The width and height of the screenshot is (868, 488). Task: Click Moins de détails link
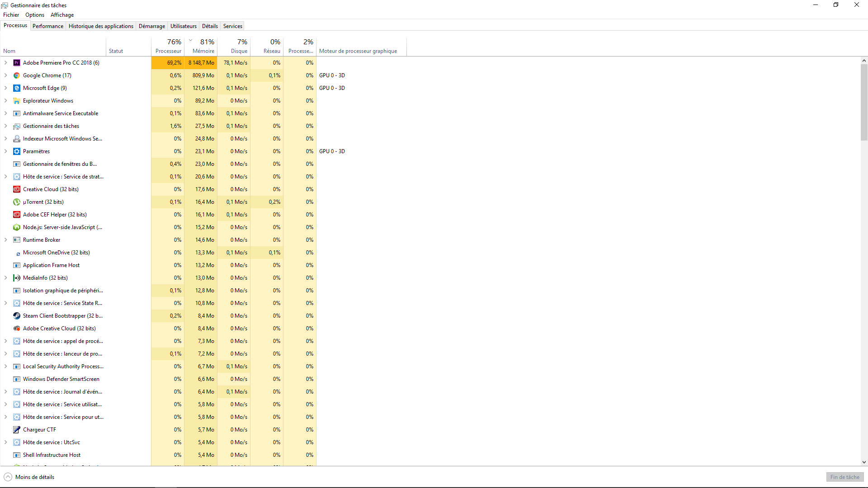click(35, 477)
